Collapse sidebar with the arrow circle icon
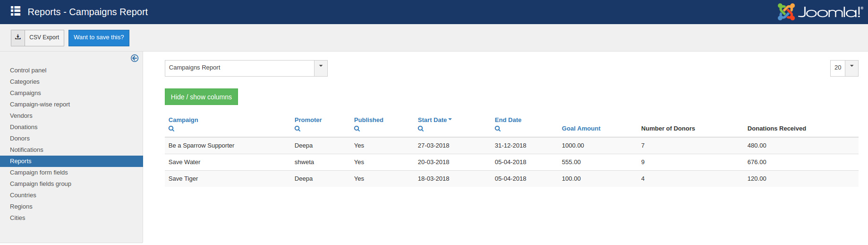 point(135,58)
